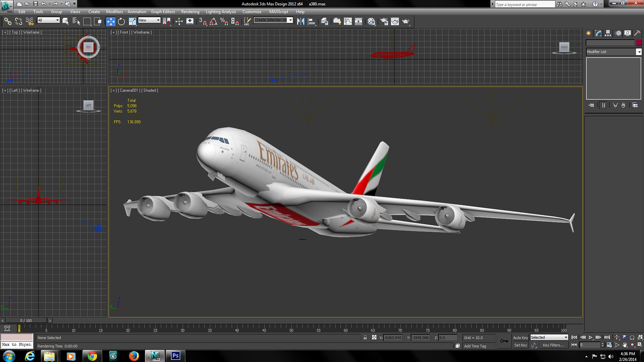Open the Rendering menu
Screen dimensions: 644x362
(190, 12)
